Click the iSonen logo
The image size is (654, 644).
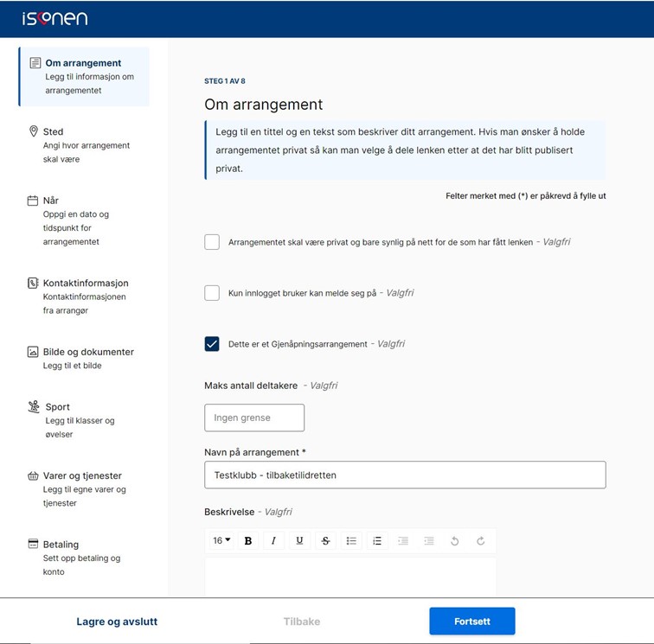[x=54, y=18]
